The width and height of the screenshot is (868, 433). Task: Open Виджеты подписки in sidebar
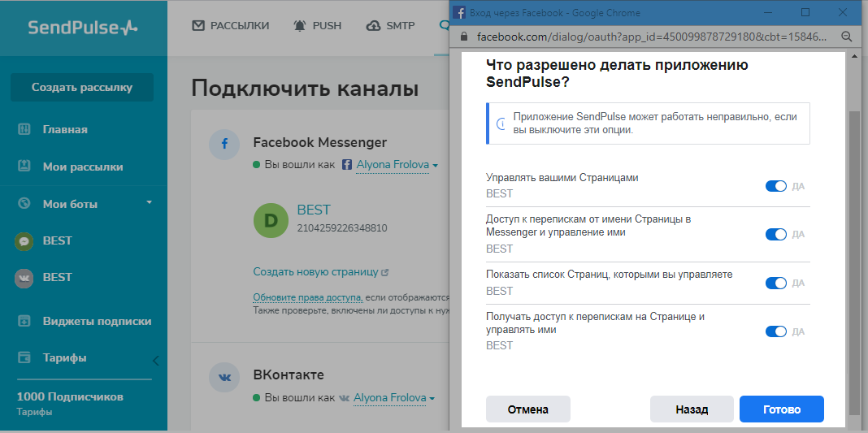click(98, 321)
